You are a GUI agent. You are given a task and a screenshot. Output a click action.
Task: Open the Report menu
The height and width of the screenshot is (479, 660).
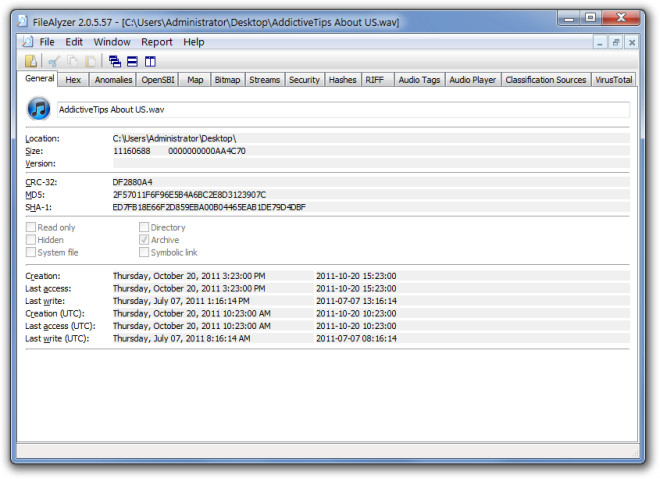coord(157,42)
